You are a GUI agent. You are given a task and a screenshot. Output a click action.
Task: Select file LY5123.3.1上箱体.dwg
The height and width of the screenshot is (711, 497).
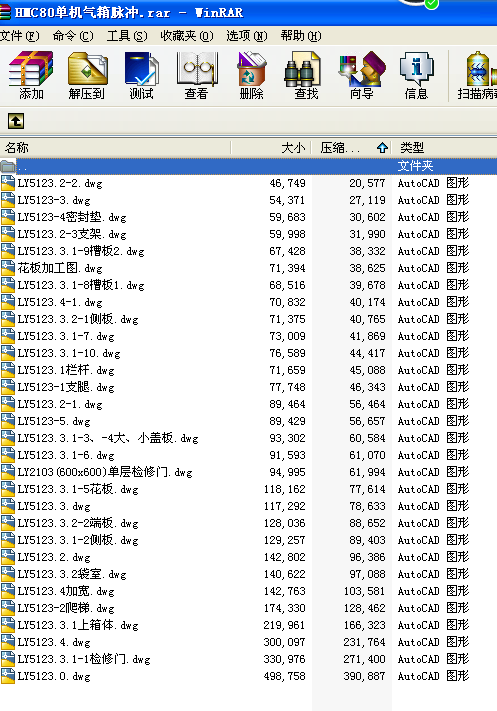pos(78,625)
